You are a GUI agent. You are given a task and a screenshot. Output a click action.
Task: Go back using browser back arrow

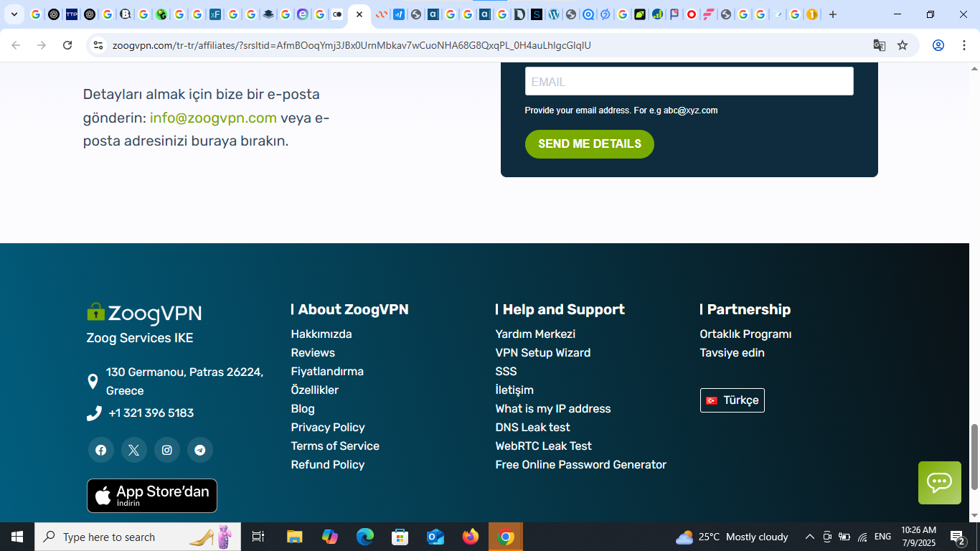[16, 45]
